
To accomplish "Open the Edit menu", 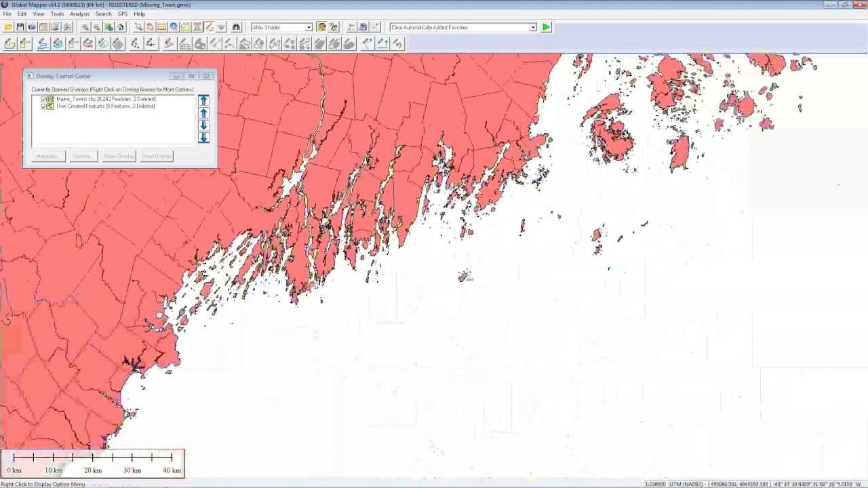I will (22, 14).
